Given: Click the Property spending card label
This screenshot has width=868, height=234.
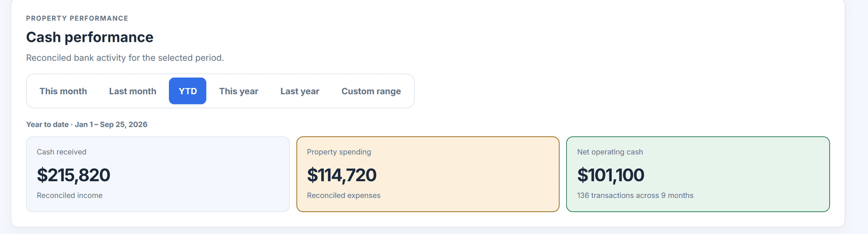Looking at the screenshot, I should coord(339,152).
